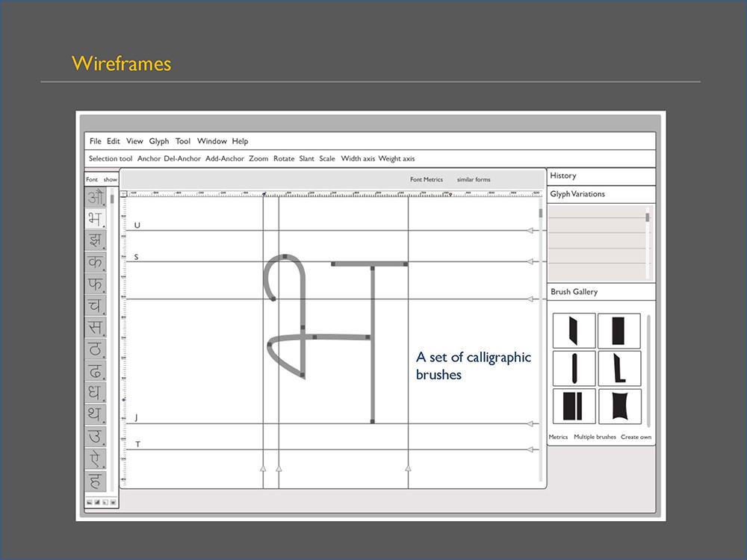747x560 pixels.
Task: Select the फ glyph in font list
Action: pos(96,284)
